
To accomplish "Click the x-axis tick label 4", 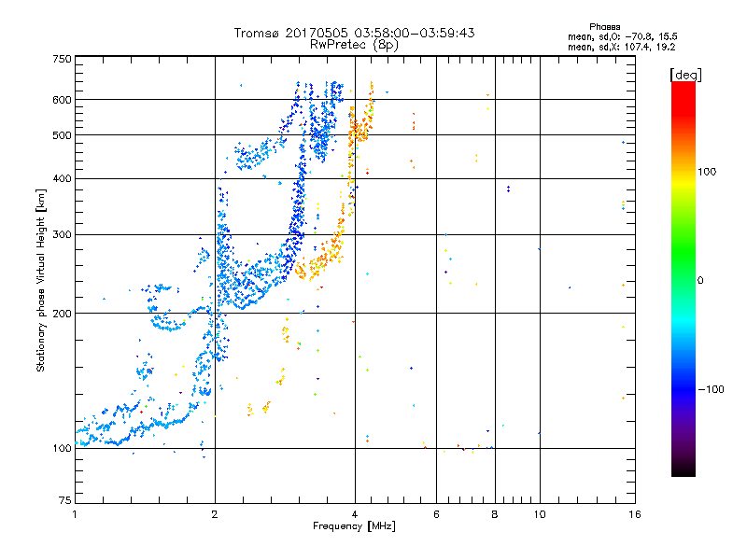I will tap(355, 514).
